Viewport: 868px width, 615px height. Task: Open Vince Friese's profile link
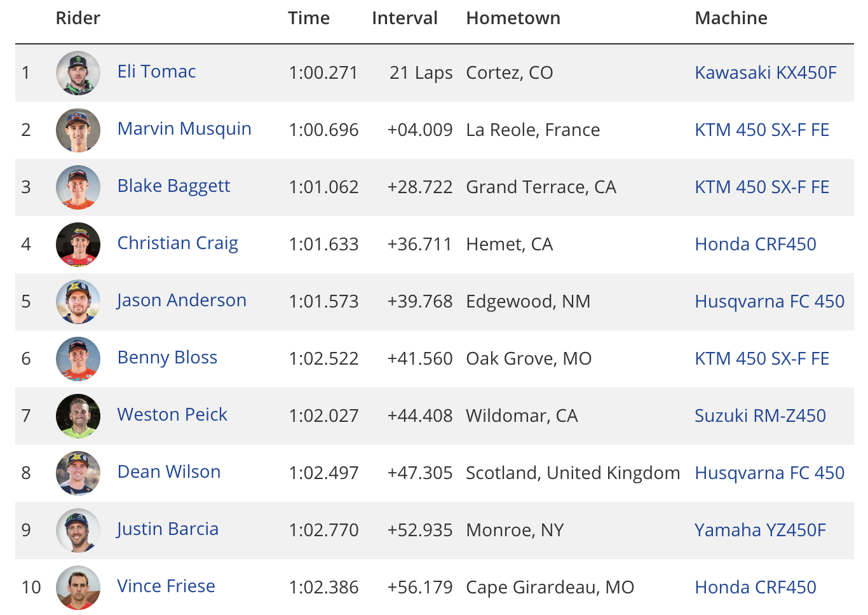click(x=166, y=586)
